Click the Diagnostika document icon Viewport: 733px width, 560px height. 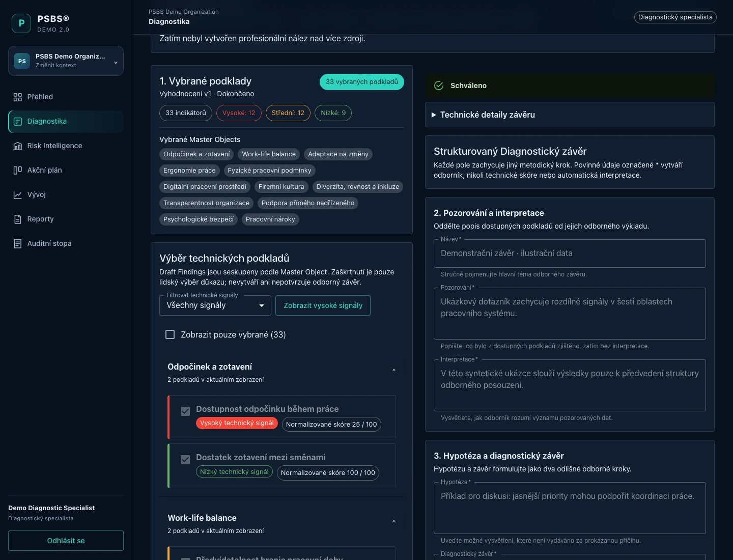pos(18,121)
